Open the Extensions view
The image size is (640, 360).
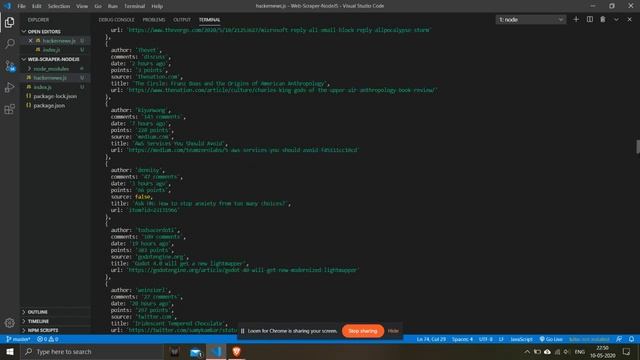[9, 109]
